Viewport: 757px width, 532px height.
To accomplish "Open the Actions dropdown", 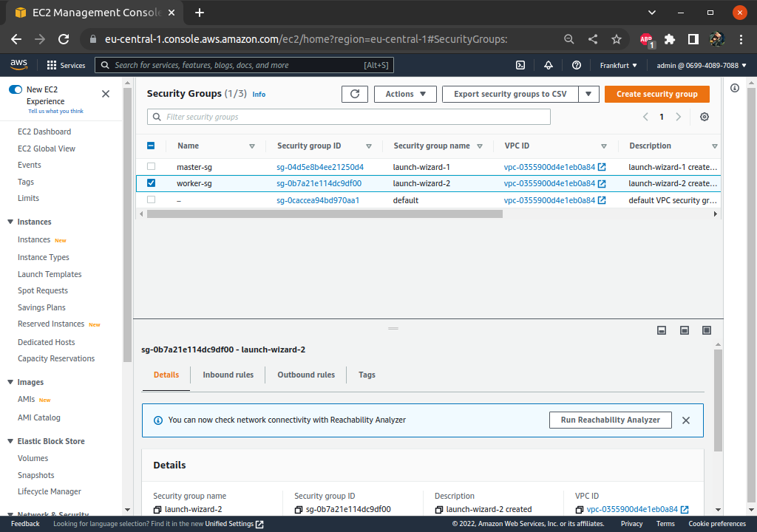I will click(406, 94).
